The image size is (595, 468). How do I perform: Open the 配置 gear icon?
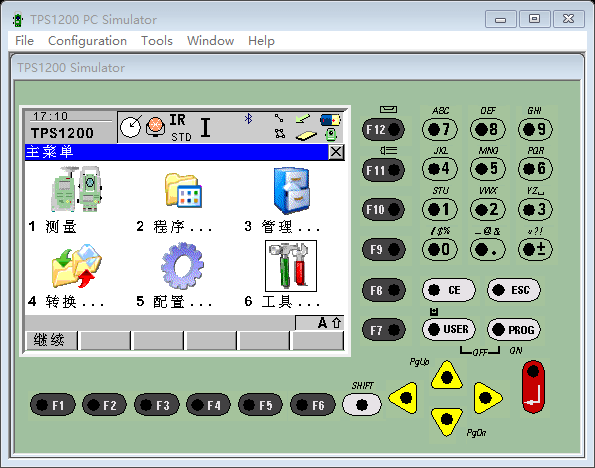point(183,265)
